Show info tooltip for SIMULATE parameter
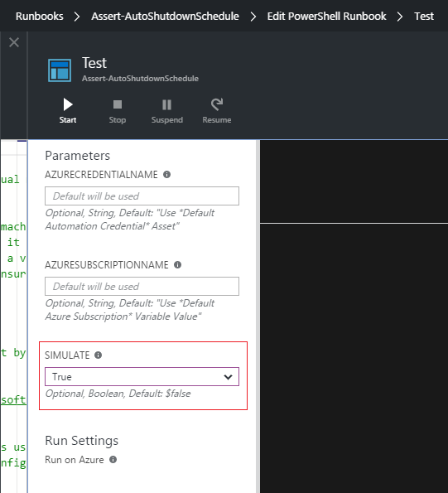Image resolution: width=448 pixels, height=493 pixels. pyautogui.click(x=98, y=355)
